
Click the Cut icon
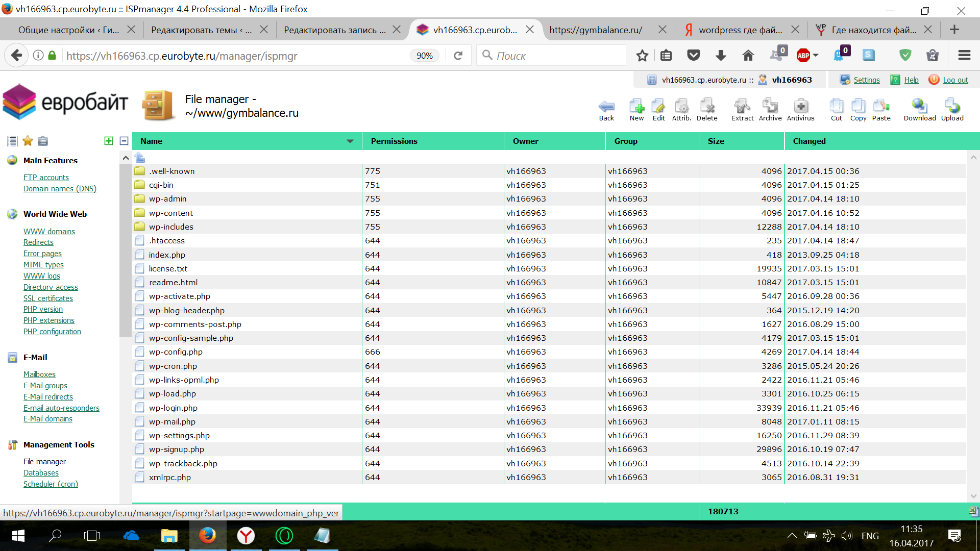[837, 110]
